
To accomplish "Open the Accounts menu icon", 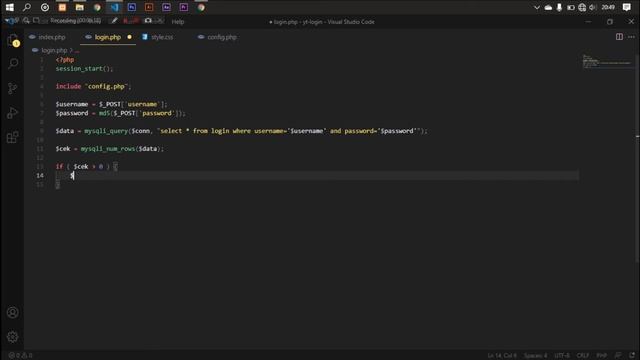I will click(x=13, y=312).
